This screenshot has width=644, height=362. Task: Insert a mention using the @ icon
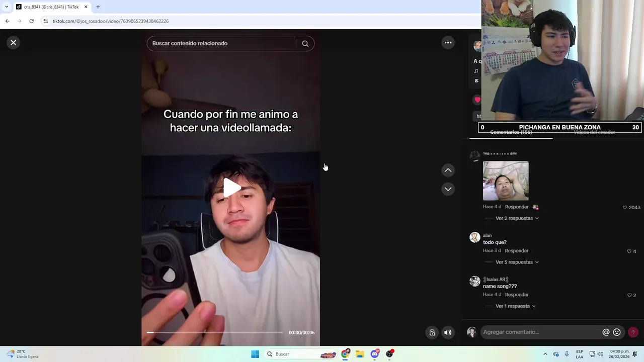[x=606, y=332]
